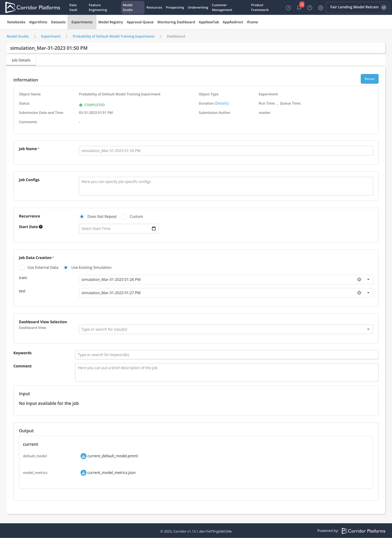Open the Start Date calendar icon
This screenshot has width=392, height=538.
[x=154, y=229]
